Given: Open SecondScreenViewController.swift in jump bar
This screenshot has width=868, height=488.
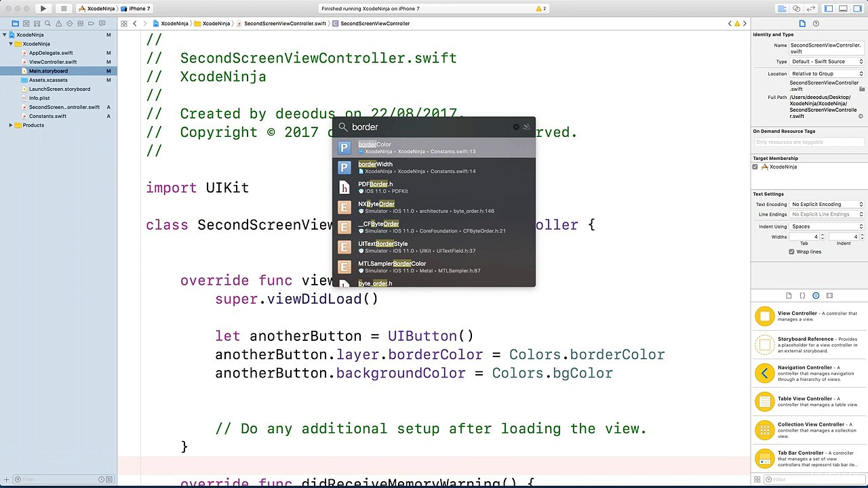Looking at the screenshot, I should click(281, 24).
